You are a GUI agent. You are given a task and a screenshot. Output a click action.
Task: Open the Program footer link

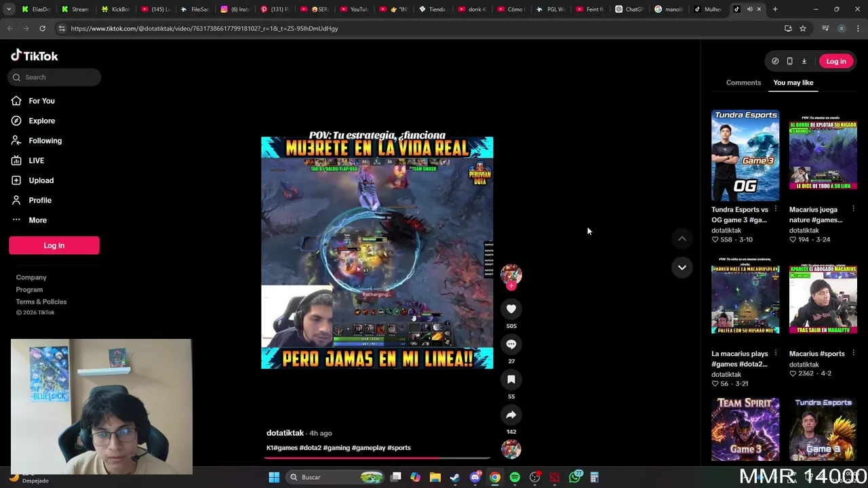[29, 289]
